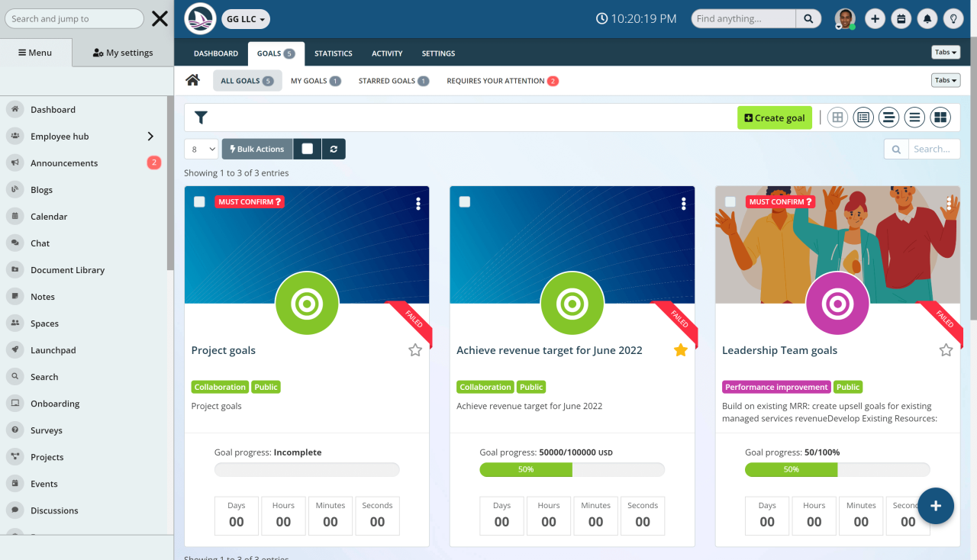Click the home breadcrumb icon
977x560 pixels.
pos(192,79)
